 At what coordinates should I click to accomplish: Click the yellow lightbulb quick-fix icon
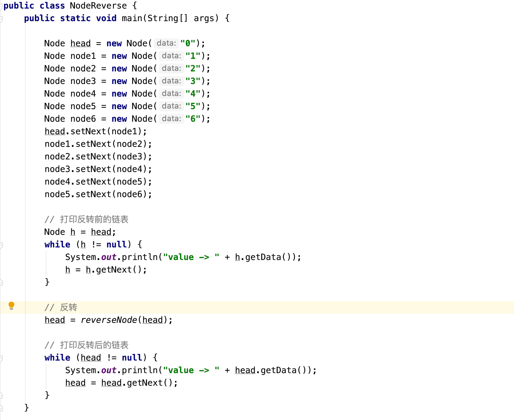(11, 305)
